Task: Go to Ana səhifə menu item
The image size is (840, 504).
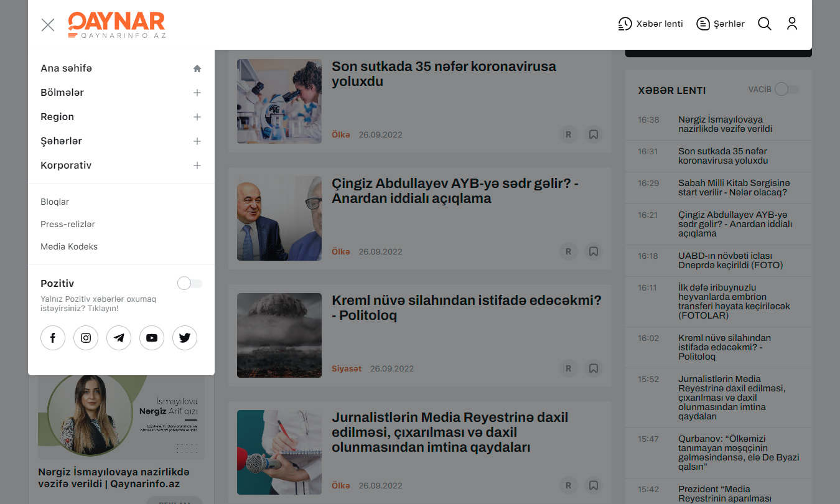Action: click(x=67, y=68)
